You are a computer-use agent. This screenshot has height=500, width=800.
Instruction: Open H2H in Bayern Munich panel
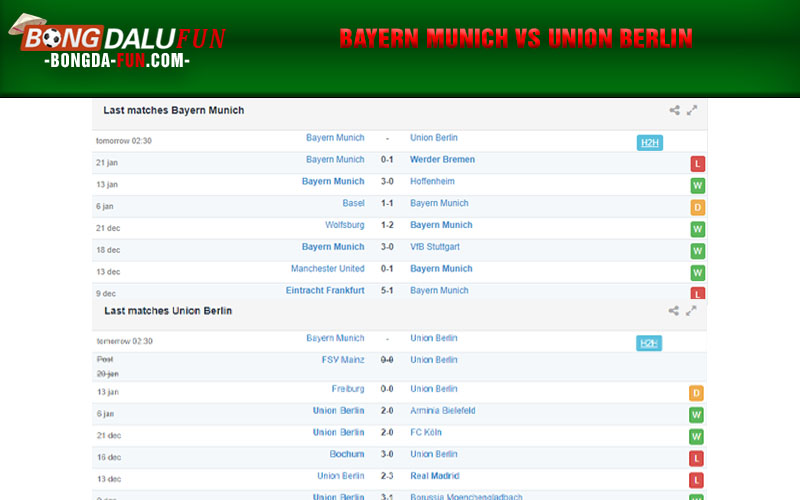(x=649, y=143)
